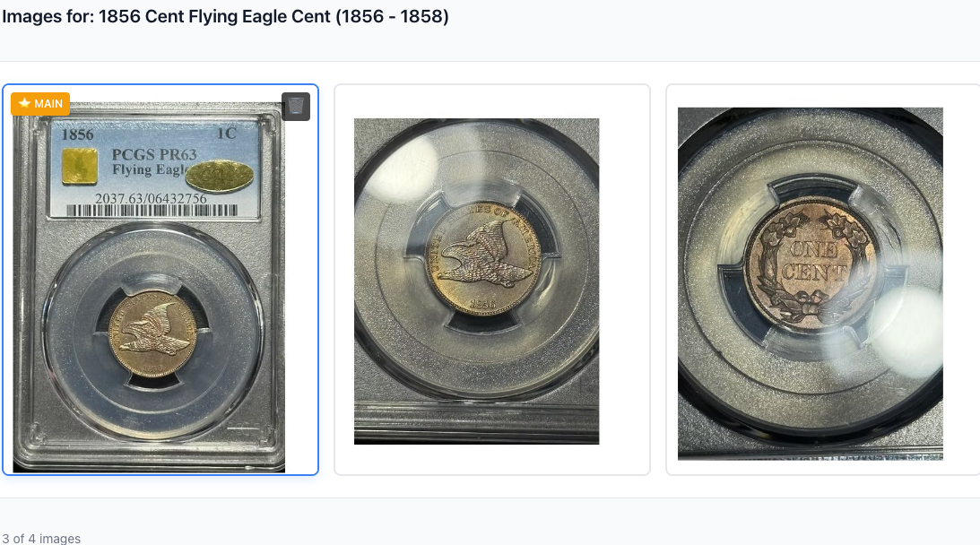Click the 1C denomination on slab label
The image size is (980, 545).
[x=226, y=134]
